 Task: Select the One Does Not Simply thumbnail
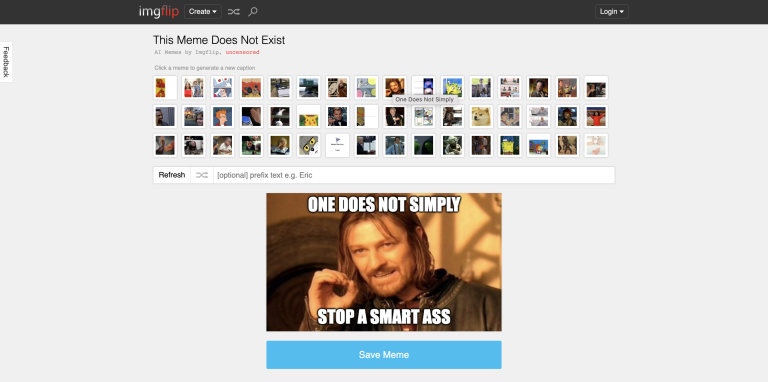pyautogui.click(x=395, y=88)
